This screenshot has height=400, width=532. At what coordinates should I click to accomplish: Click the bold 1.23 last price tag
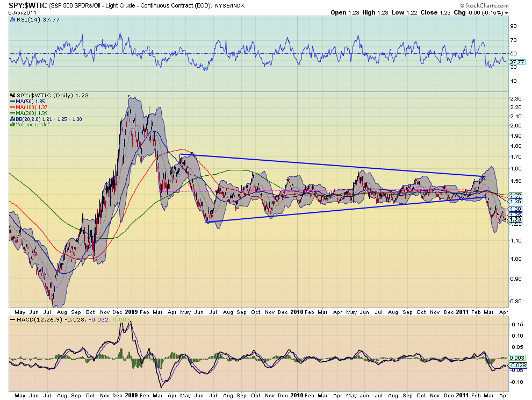click(x=515, y=220)
